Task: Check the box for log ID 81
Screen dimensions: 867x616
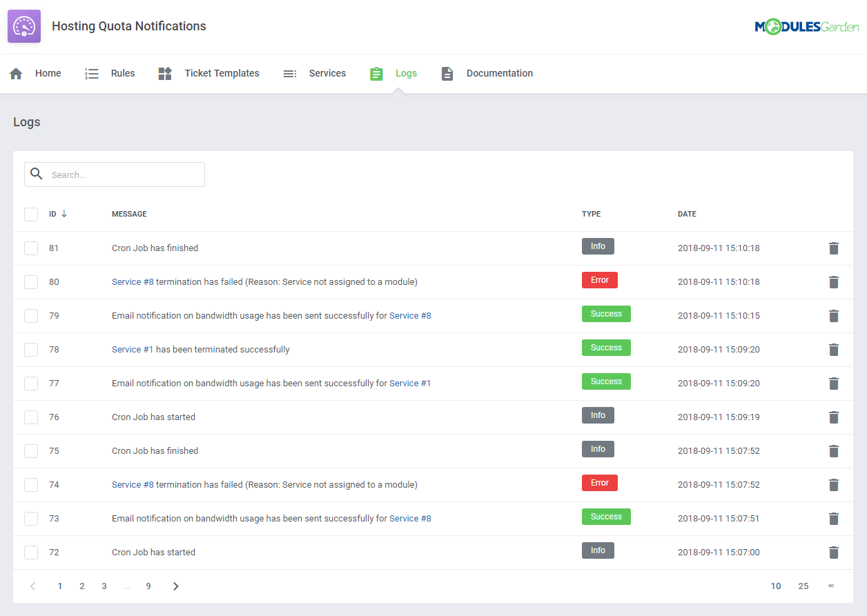Action: (31, 248)
